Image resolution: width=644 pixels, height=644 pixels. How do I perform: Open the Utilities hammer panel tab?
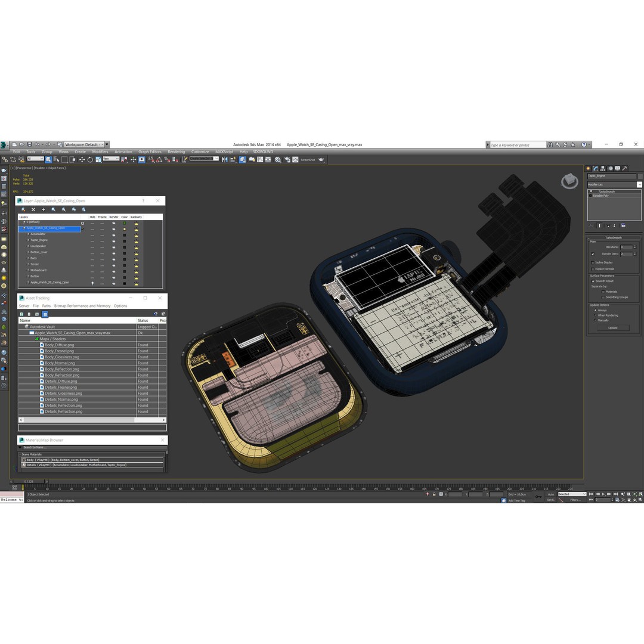pos(625,168)
